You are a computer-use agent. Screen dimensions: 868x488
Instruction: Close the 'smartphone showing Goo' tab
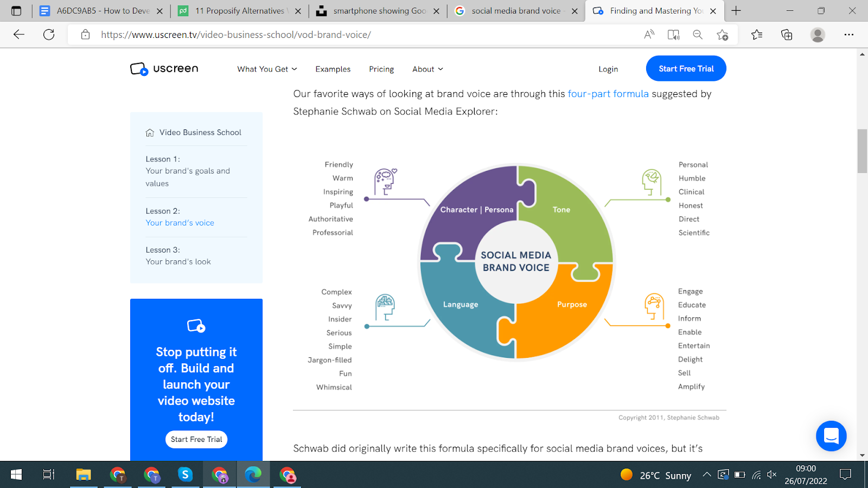436,11
